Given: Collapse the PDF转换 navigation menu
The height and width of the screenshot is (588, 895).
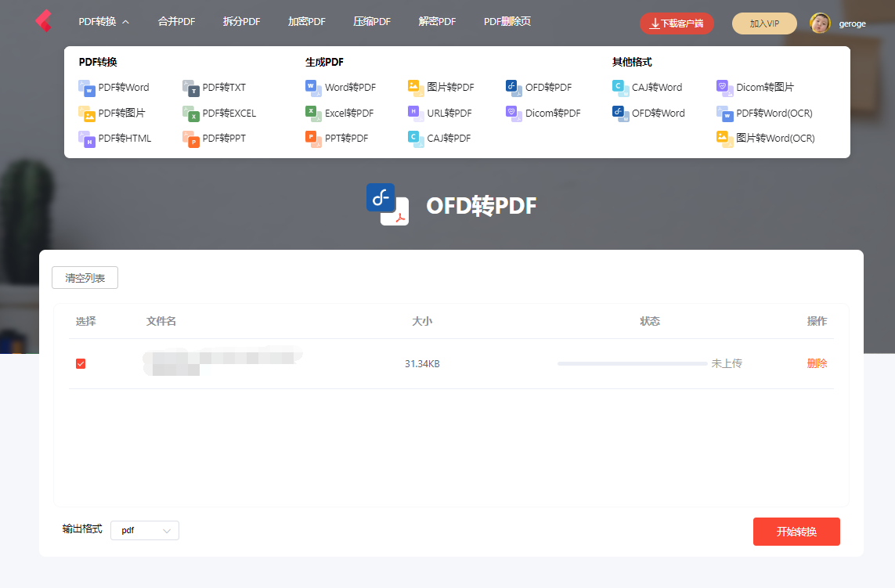Looking at the screenshot, I should (102, 21).
